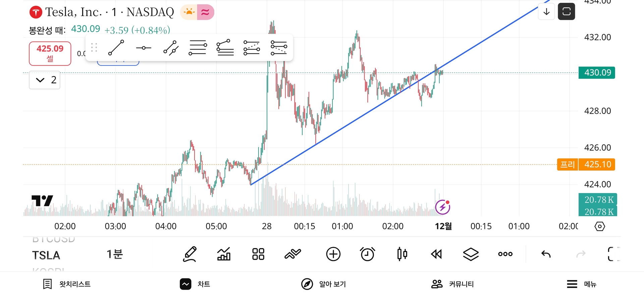The image size is (644, 297).
Task: Open the drawing tools pencil icon
Action: click(190, 254)
